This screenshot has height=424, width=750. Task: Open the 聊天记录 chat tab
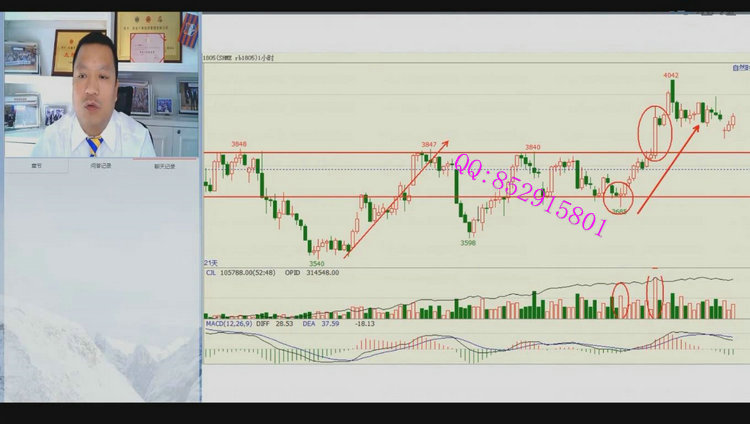[x=166, y=166]
